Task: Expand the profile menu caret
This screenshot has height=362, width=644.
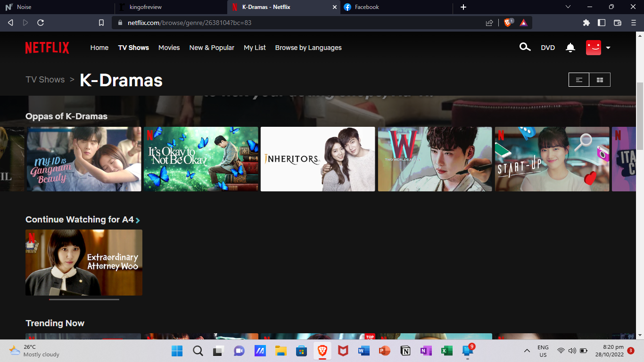Action: click(x=608, y=48)
